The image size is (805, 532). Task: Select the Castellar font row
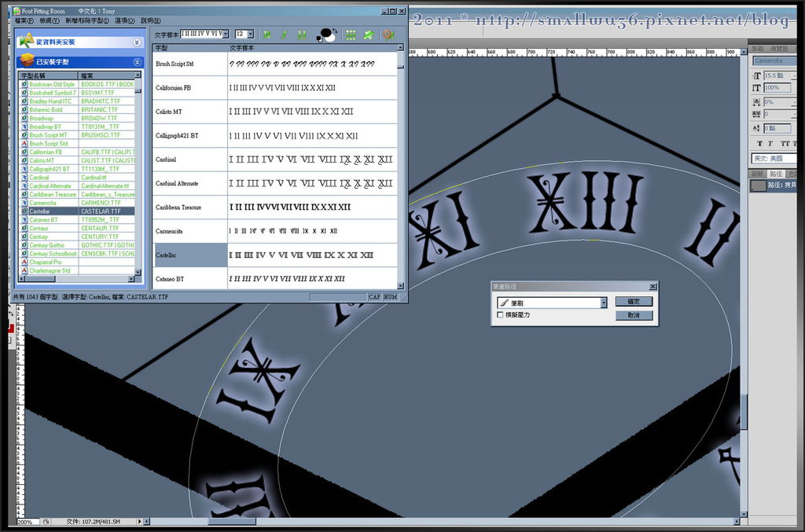(77, 211)
